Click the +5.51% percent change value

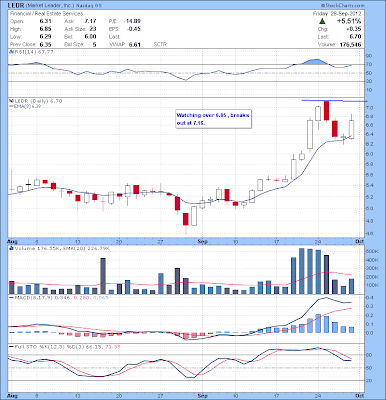(x=348, y=21)
